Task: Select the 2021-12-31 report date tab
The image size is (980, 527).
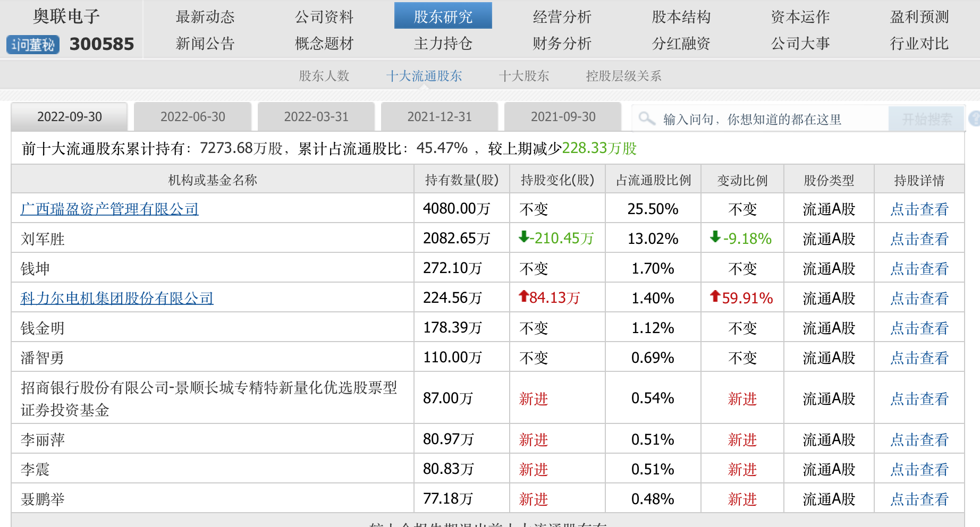Action: [439, 117]
